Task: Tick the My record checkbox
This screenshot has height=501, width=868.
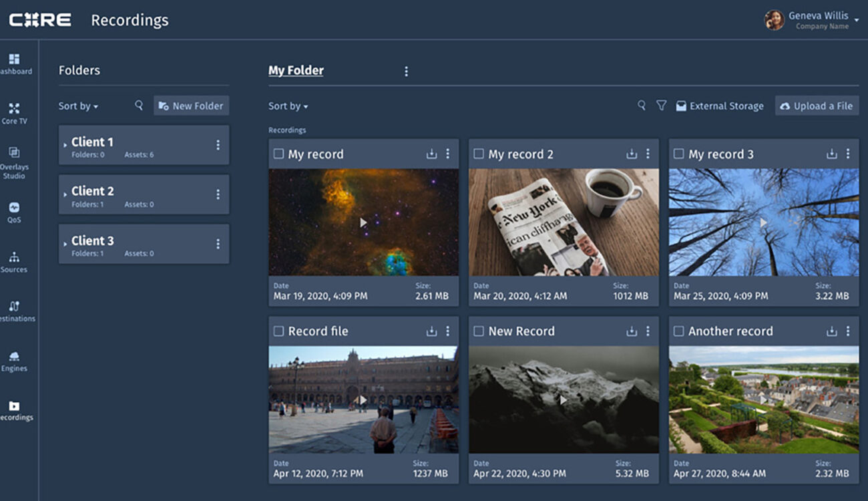Action: (x=278, y=154)
